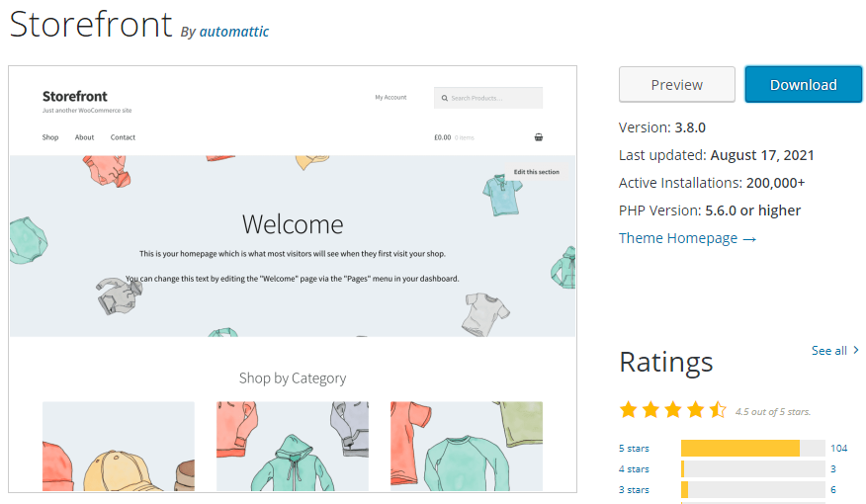Image resolution: width=866 pixels, height=504 pixels.
Task: Click the See all chevron arrow
Action: point(856,350)
